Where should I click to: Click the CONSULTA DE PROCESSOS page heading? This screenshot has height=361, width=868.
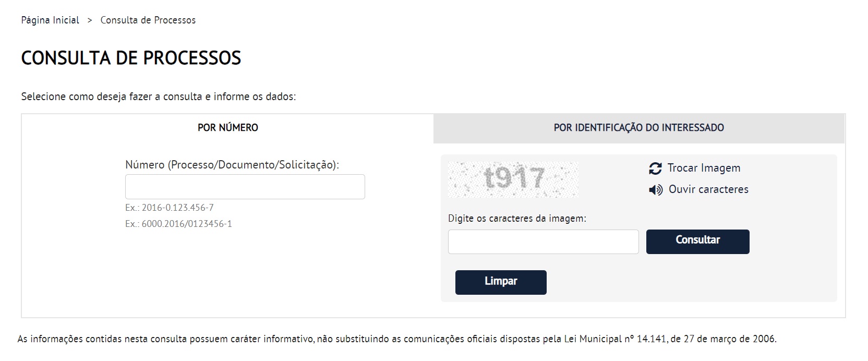pyautogui.click(x=131, y=58)
